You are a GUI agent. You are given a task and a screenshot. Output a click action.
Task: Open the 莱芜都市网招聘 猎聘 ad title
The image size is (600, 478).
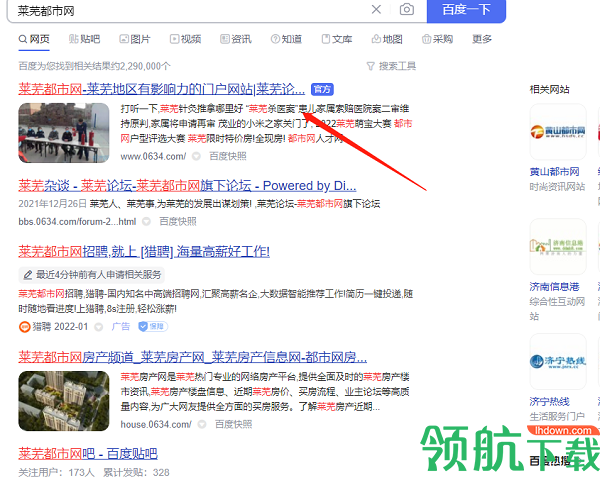144,252
